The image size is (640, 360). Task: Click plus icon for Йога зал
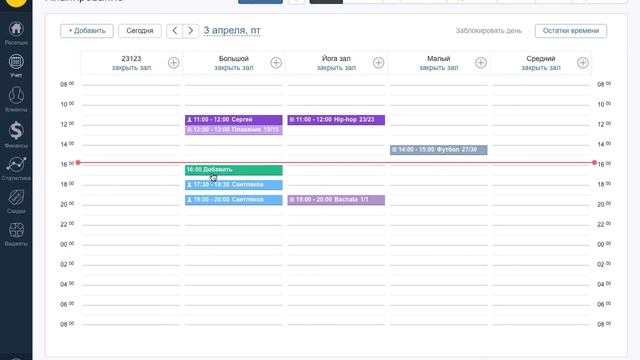click(x=378, y=63)
